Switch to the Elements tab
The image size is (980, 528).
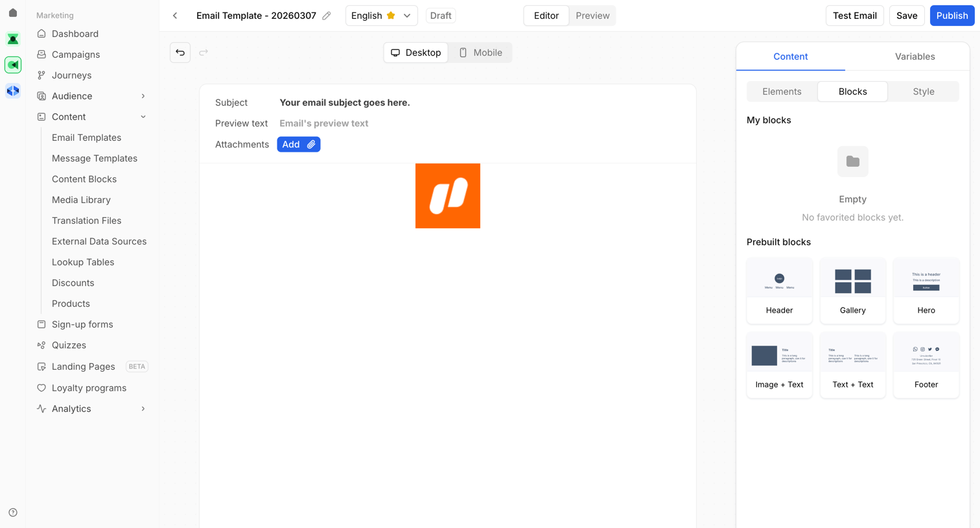coord(782,91)
